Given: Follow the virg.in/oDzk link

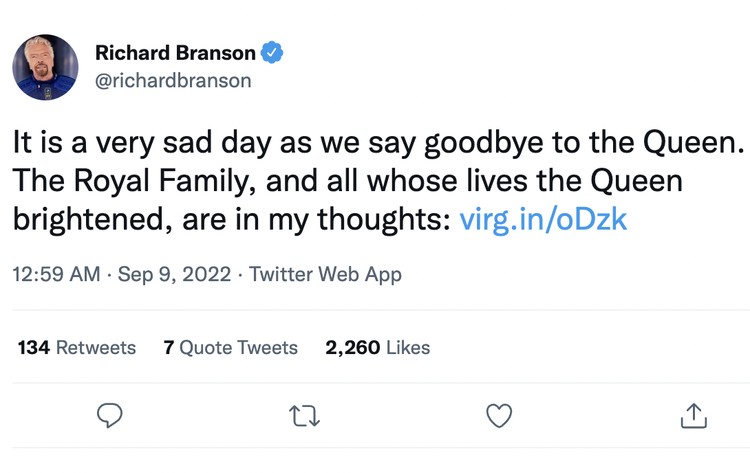Looking at the screenshot, I should [543, 220].
